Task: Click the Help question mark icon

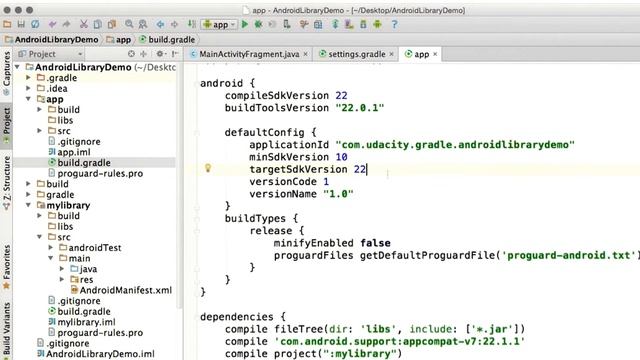Action: point(394,24)
